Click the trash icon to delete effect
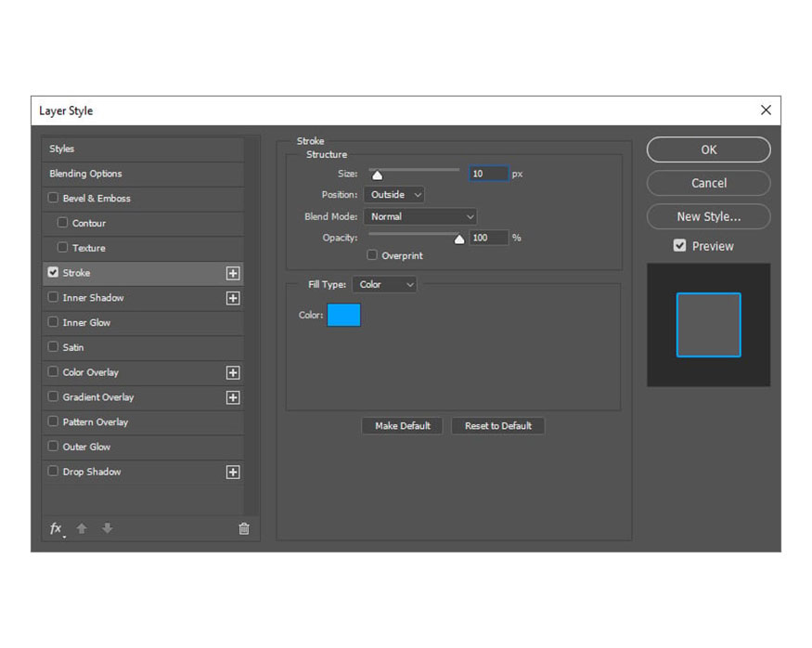Screen dimensions: 812x648 244,528
